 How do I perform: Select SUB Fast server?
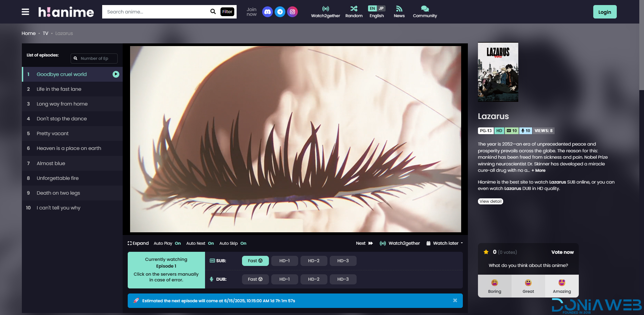[255, 261]
